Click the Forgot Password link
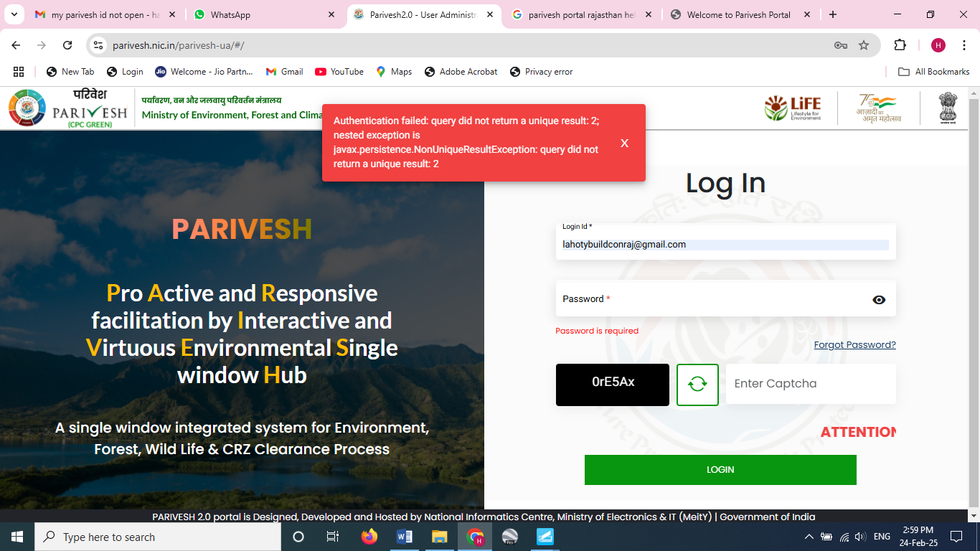This screenshot has height=551, width=980. click(854, 344)
